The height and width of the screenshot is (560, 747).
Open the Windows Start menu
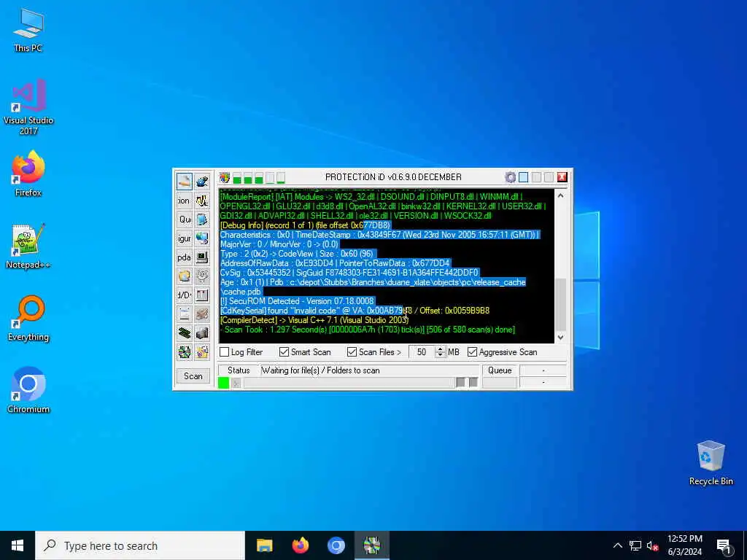[18, 545]
